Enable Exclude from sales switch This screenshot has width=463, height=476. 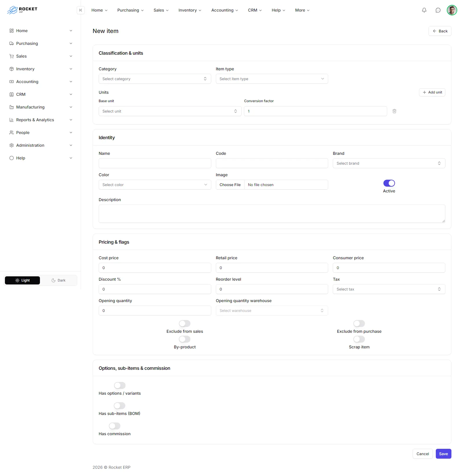(x=185, y=324)
